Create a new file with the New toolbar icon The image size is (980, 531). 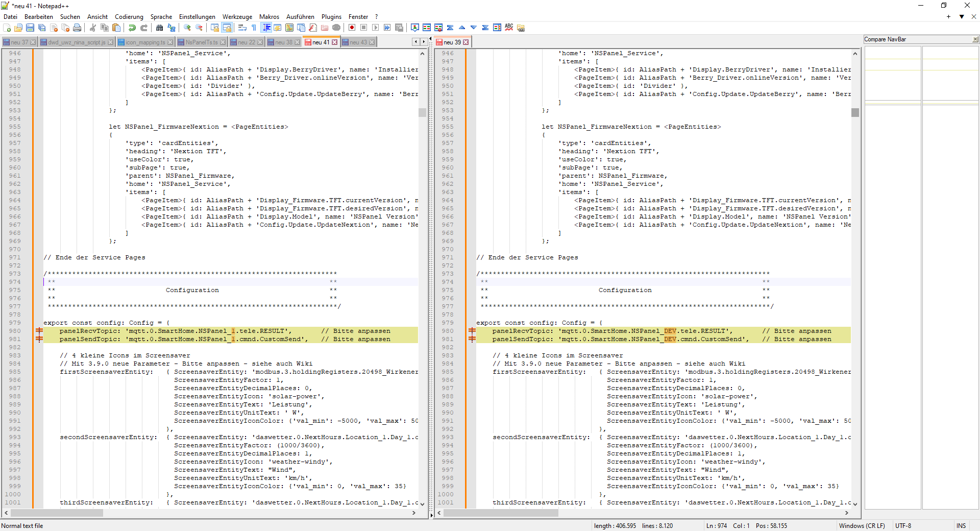[x=7, y=28]
